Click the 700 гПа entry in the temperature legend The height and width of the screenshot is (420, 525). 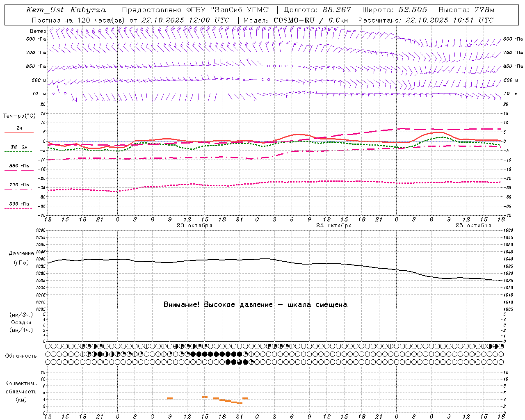19,185
